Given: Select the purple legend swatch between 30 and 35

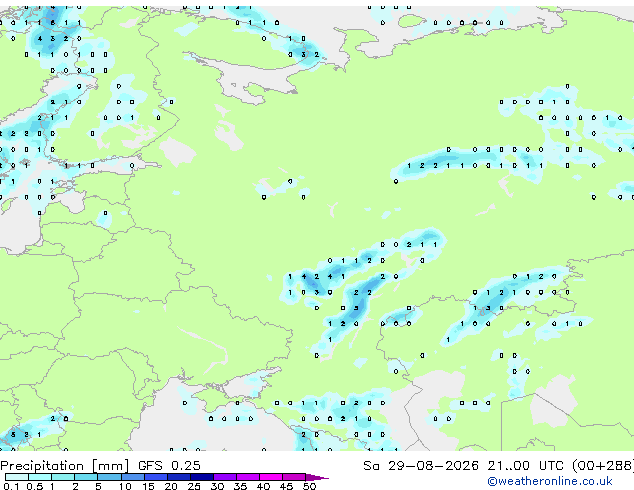Looking at the screenshot, I should click(225, 477).
